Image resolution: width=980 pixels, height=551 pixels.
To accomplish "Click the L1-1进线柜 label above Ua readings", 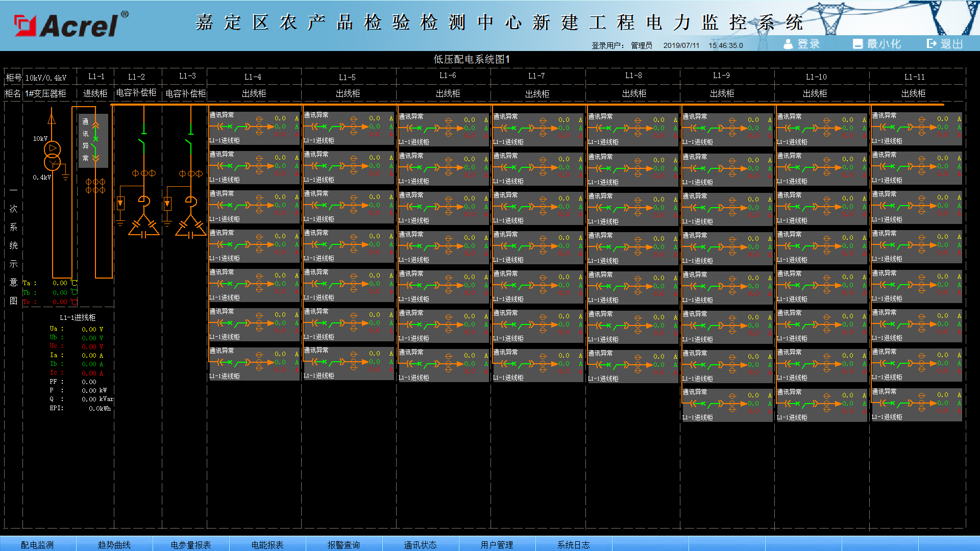I will click(78, 317).
